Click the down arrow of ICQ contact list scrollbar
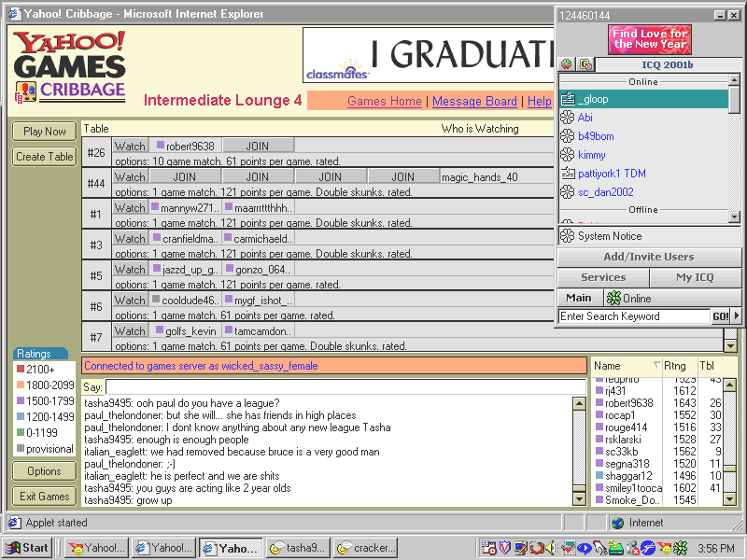 [x=734, y=217]
